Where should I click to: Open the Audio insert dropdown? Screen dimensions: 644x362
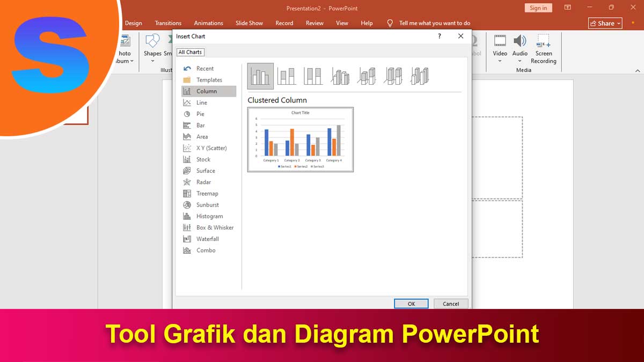(x=519, y=48)
